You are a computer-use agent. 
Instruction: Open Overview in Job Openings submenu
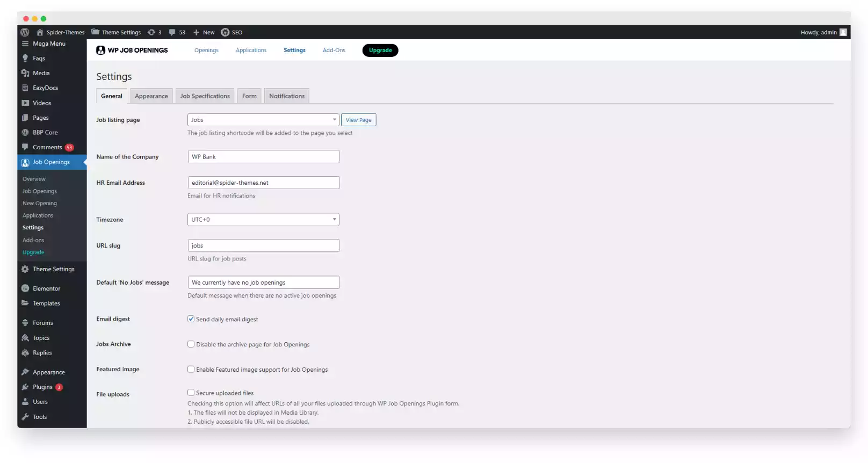(34, 179)
